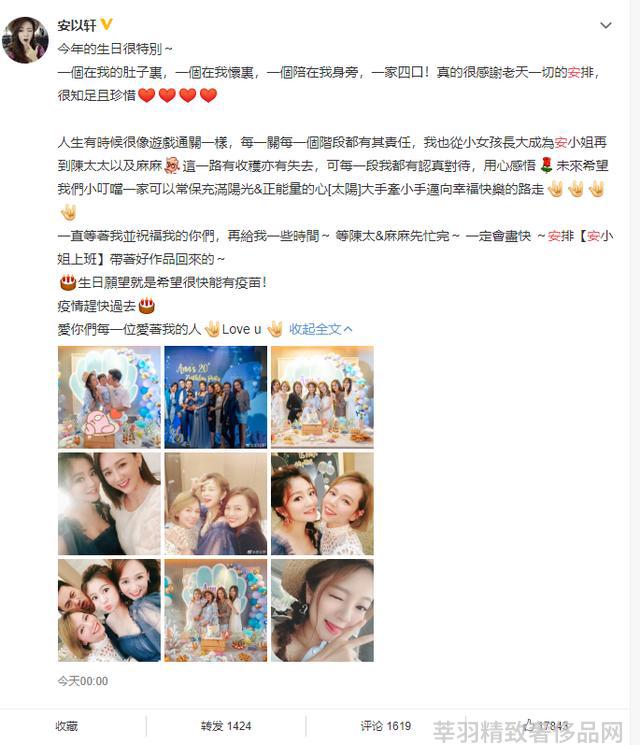640x745 pixels.
Task: Click the 安以轩 profile avatar
Action: pyautogui.click(x=26, y=40)
